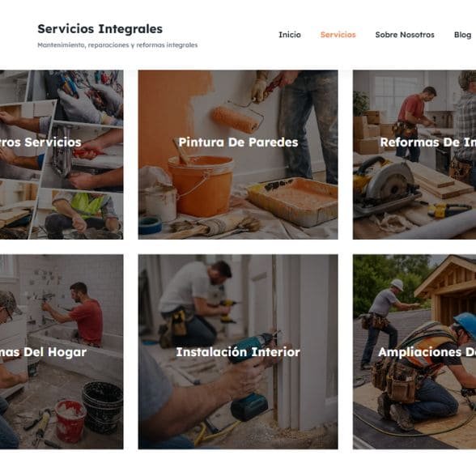Viewport: 476px width, 476px height.
Task: Select the Otros Servicios card heading
Action: pos(40,142)
